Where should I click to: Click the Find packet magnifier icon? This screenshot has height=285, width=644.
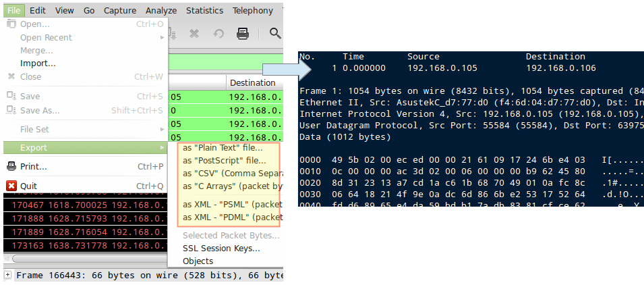tap(275, 33)
